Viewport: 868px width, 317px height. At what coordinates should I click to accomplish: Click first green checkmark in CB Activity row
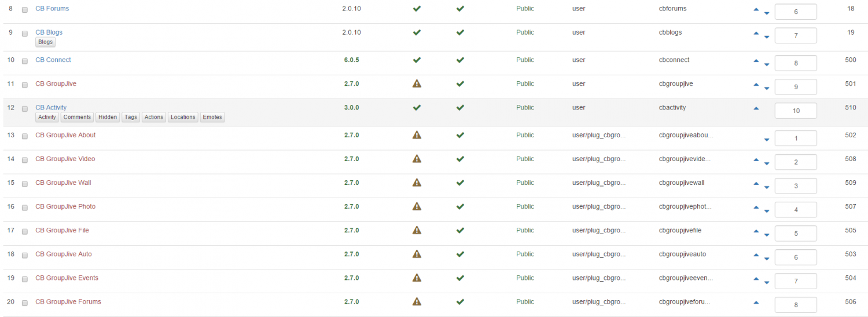(x=417, y=107)
